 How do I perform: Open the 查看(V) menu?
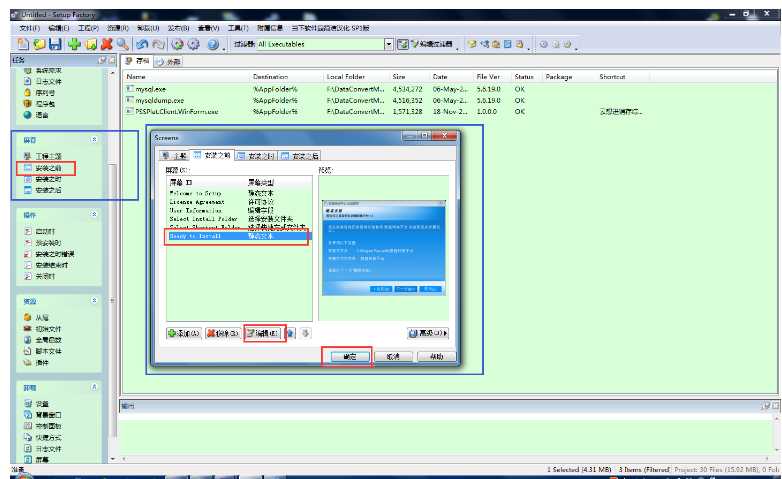[208, 28]
